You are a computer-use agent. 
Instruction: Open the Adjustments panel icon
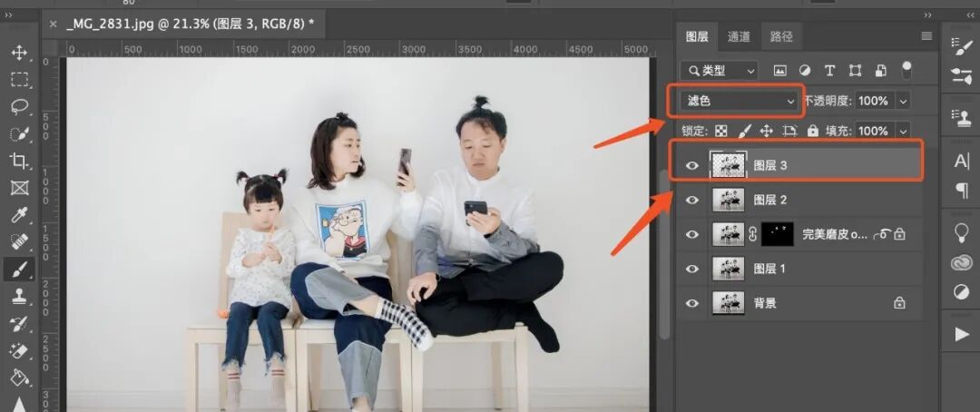coord(961,292)
